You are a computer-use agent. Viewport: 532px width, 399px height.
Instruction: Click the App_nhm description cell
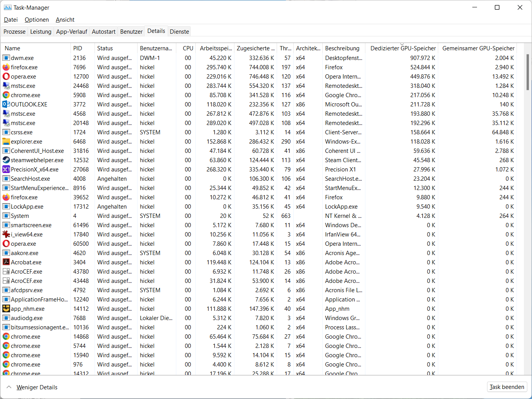(x=337, y=309)
